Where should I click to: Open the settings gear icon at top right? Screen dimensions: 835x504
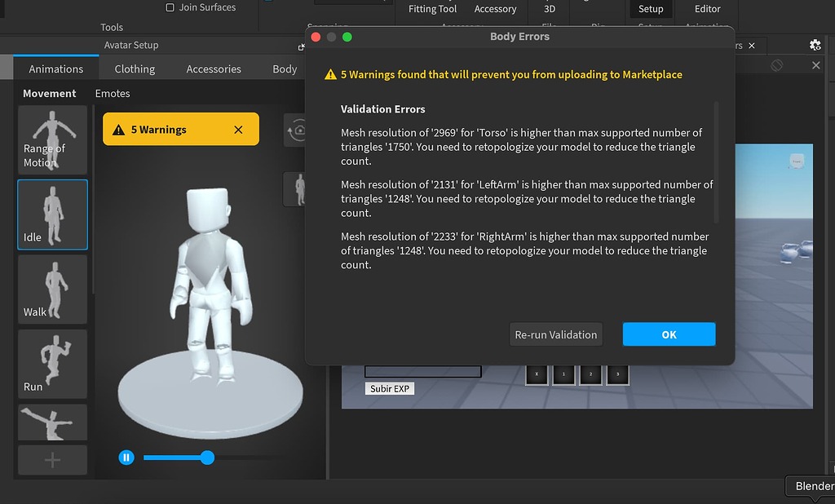(x=815, y=46)
